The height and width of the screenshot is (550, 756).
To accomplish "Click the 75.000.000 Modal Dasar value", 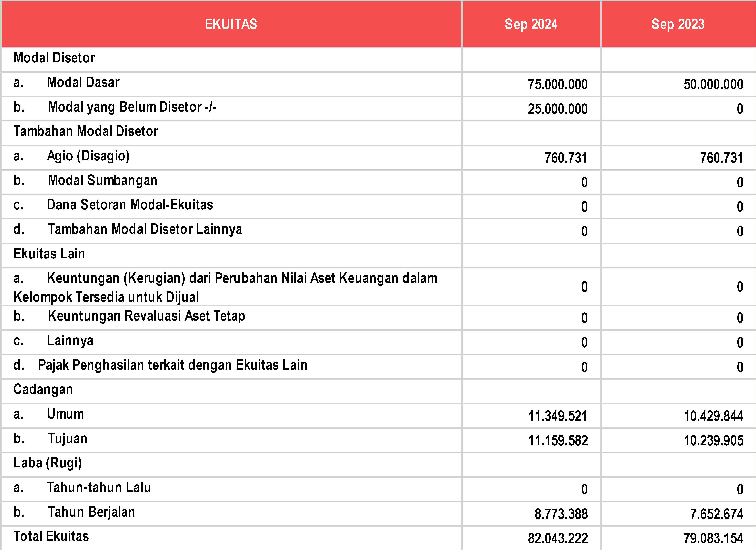I will click(x=558, y=84).
